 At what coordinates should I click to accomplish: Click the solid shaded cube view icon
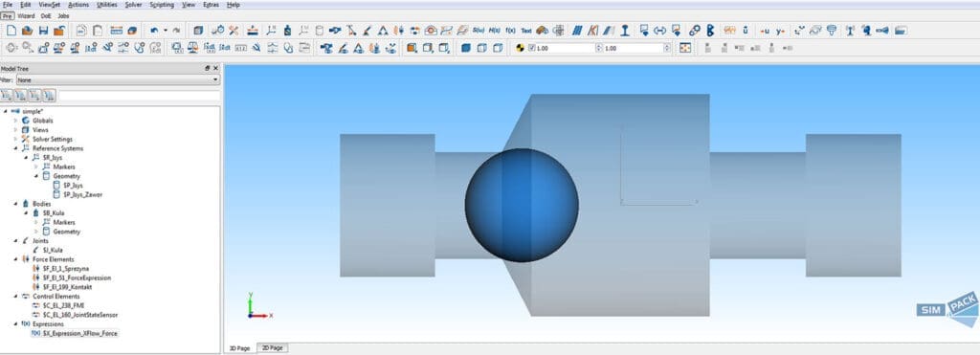[x=466, y=48]
